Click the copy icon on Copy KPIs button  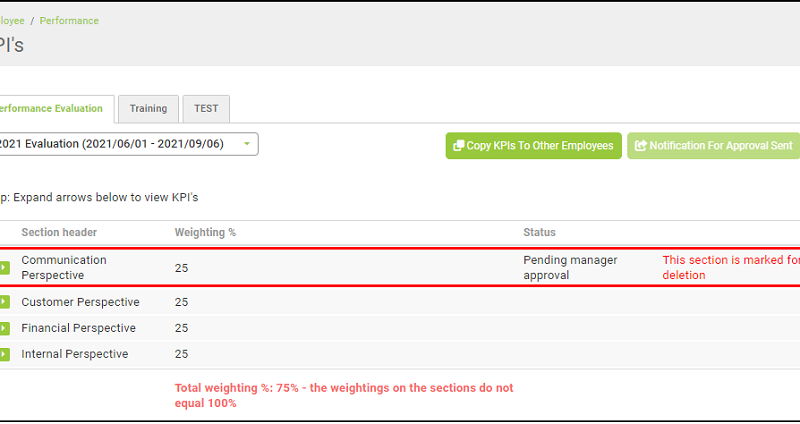click(x=459, y=146)
